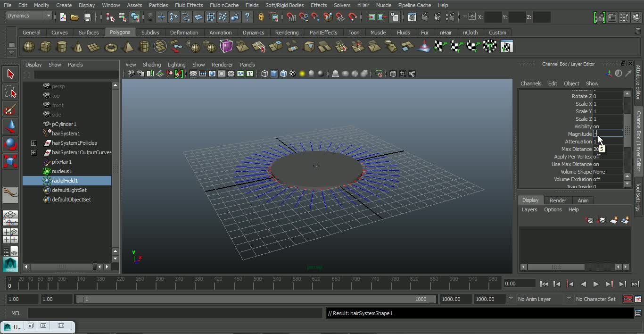Image resolution: width=644 pixels, height=334 pixels.
Task: Expand the hairSystem1OutputCurves node
Action: point(33,152)
